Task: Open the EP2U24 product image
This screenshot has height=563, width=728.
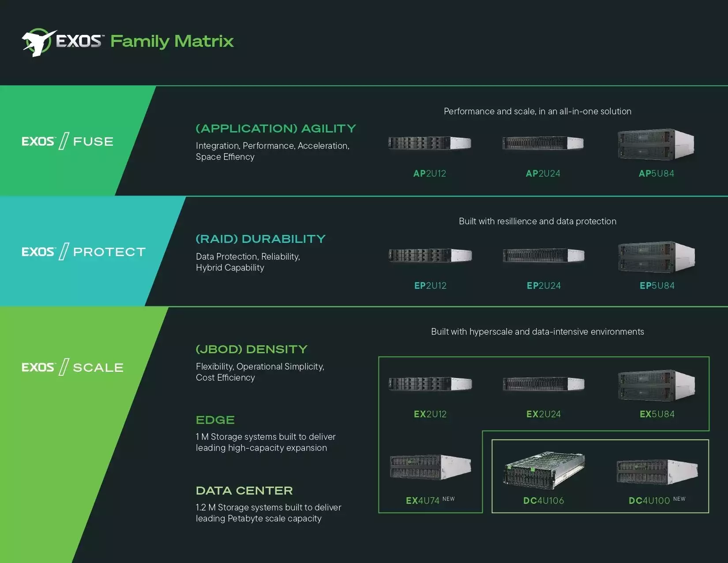Action: coord(544,255)
